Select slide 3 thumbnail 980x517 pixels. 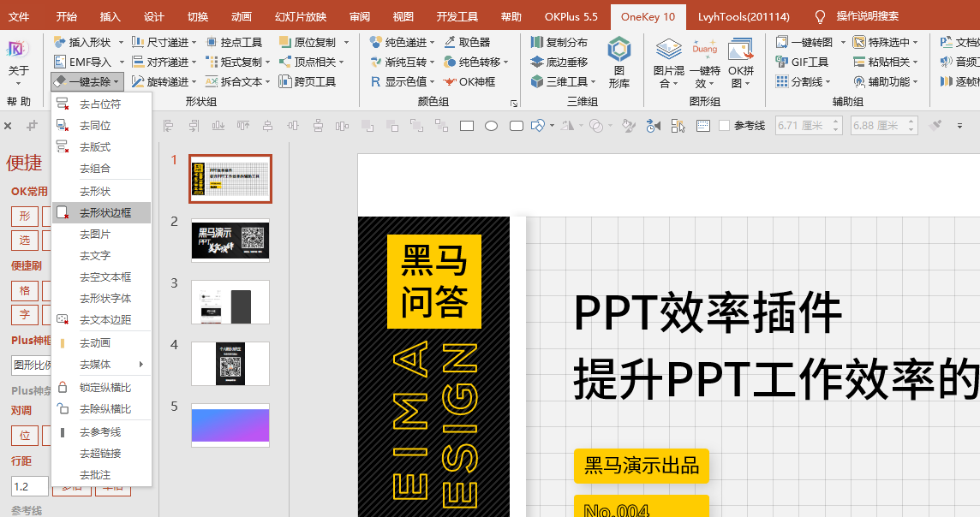230,302
